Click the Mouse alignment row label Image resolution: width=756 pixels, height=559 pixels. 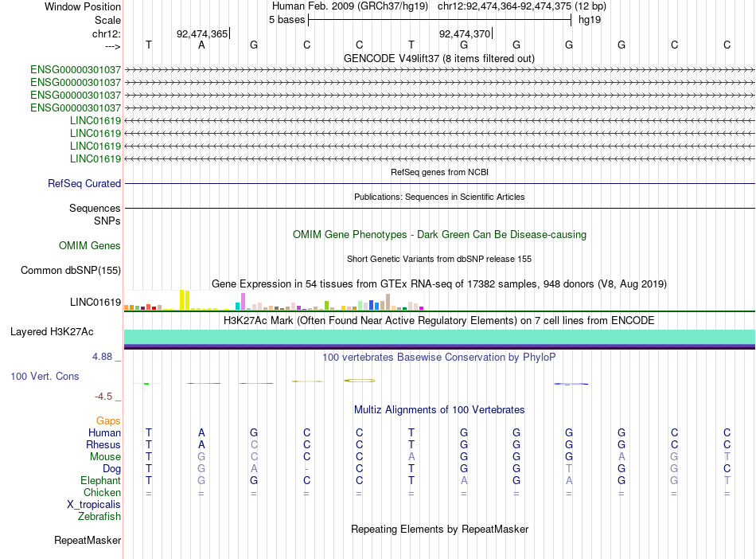(x=105, y=456)
